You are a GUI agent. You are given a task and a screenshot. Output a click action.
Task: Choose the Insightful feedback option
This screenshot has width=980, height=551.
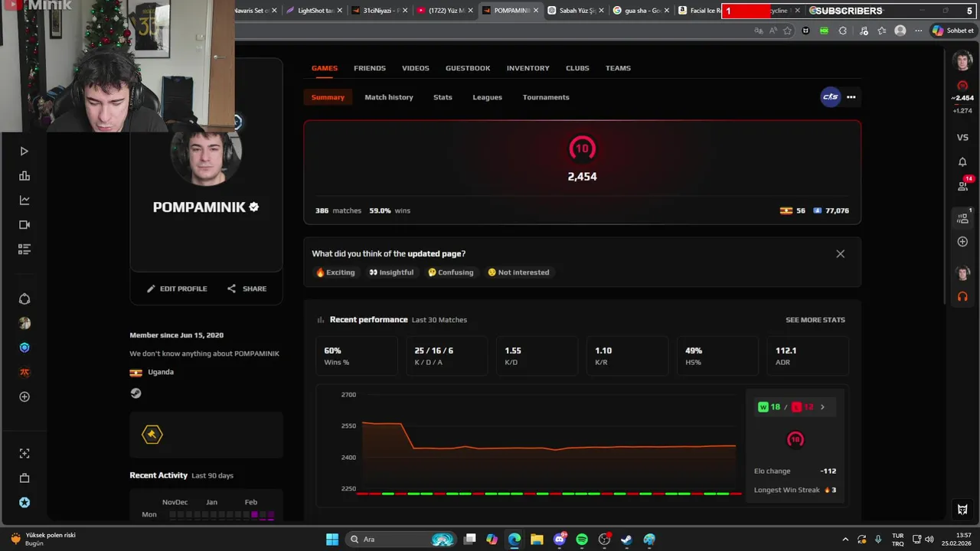[391, 272]
